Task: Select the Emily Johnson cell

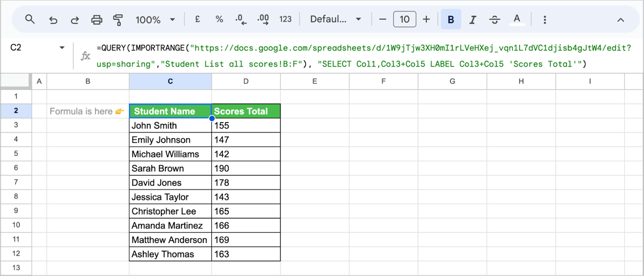Action: pos(170,140)
